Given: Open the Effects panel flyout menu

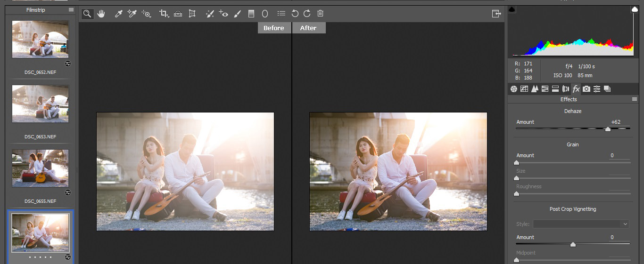Looking at the screenshot, I should pyautogui.click(x=634, y=99).
